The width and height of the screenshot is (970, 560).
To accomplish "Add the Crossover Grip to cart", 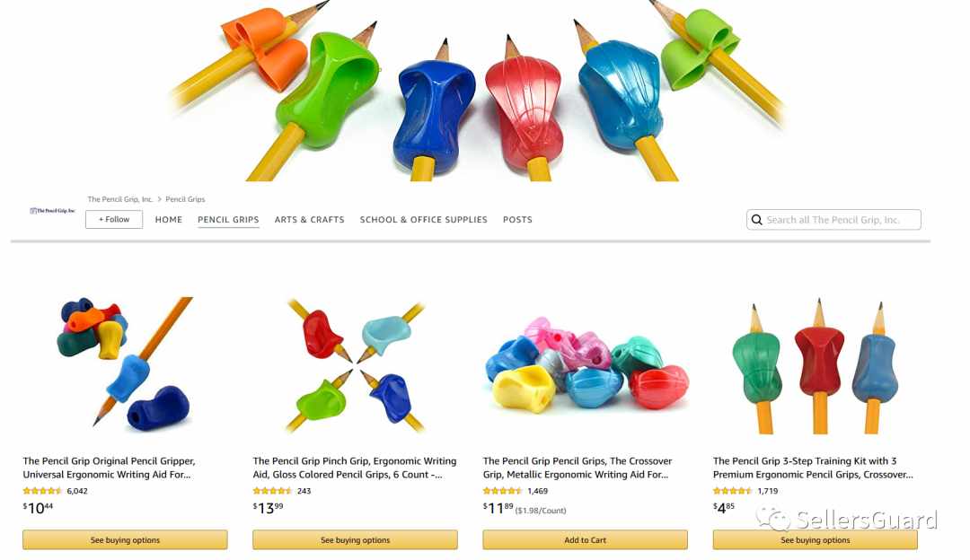I will [586, 539].
